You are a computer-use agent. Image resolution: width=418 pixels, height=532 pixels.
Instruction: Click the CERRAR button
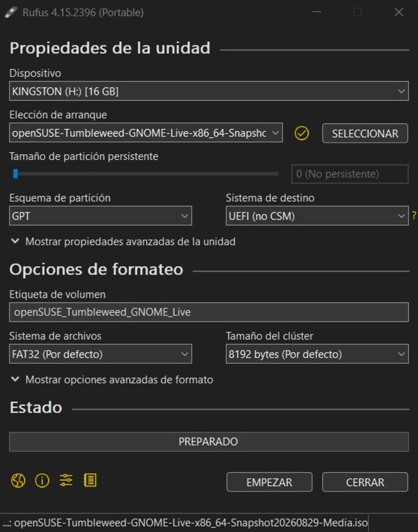coord(365,482)
